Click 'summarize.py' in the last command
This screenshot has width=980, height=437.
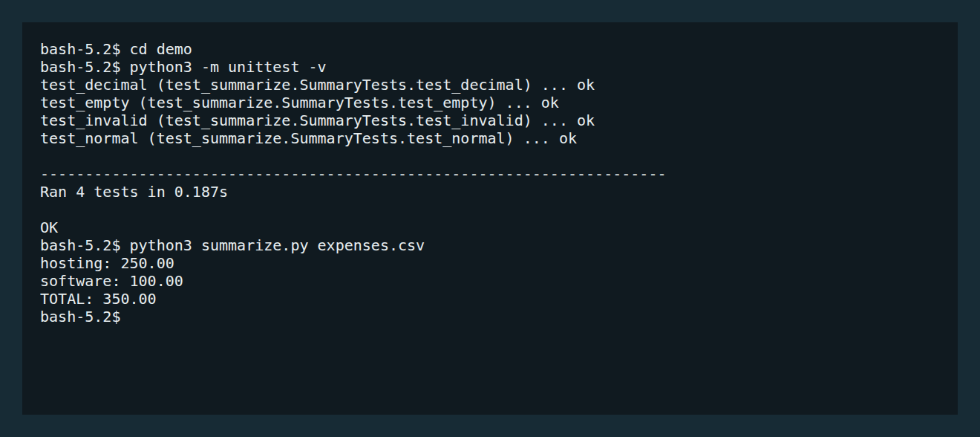255,246
